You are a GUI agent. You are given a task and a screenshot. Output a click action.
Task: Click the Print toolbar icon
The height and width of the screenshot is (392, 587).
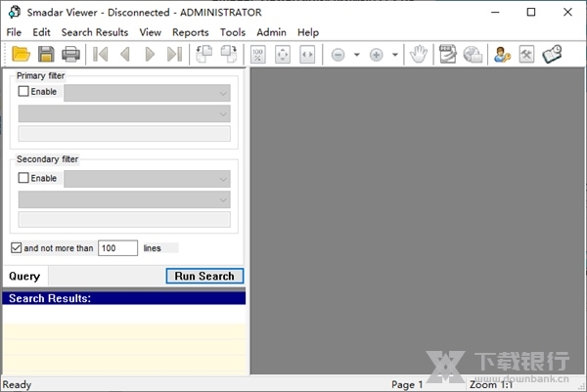point(69,55)
